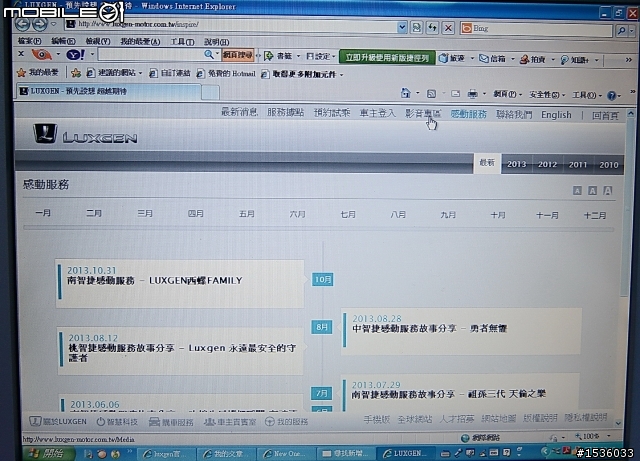
Task: Open the 工具(T) Tools menu in menu bar
Action: [182, 42]
